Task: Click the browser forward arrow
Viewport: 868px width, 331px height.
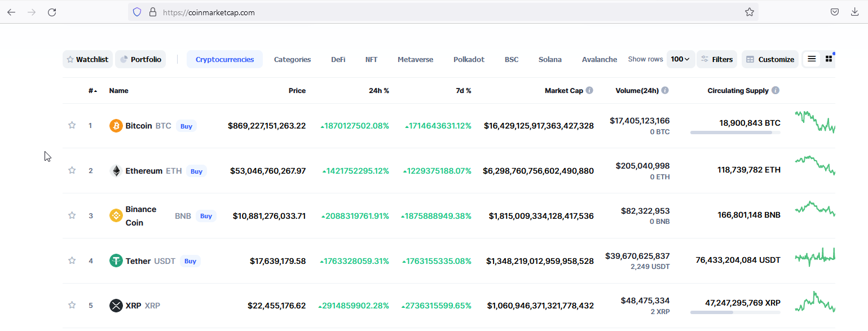Action: coord(32,12)
